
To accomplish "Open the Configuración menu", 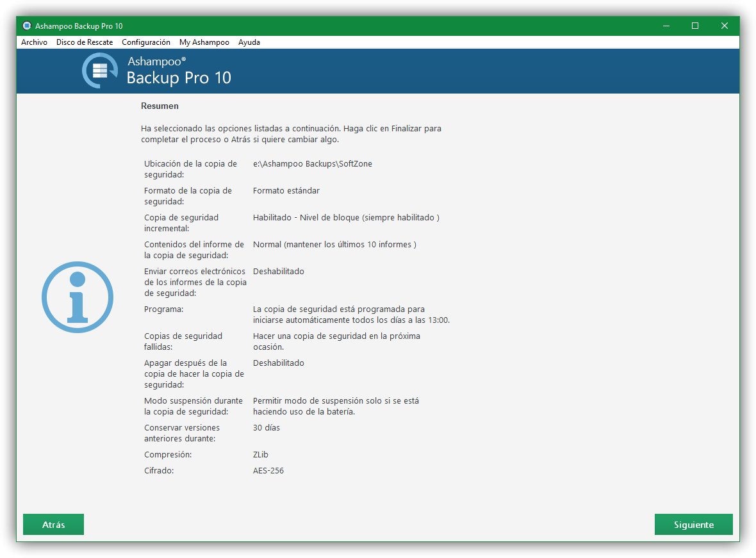I will click(x=146, y=42).
